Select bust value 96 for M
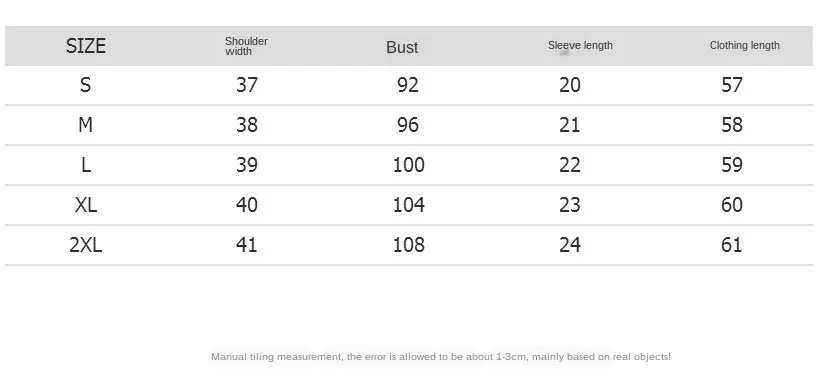 (408, 125)
